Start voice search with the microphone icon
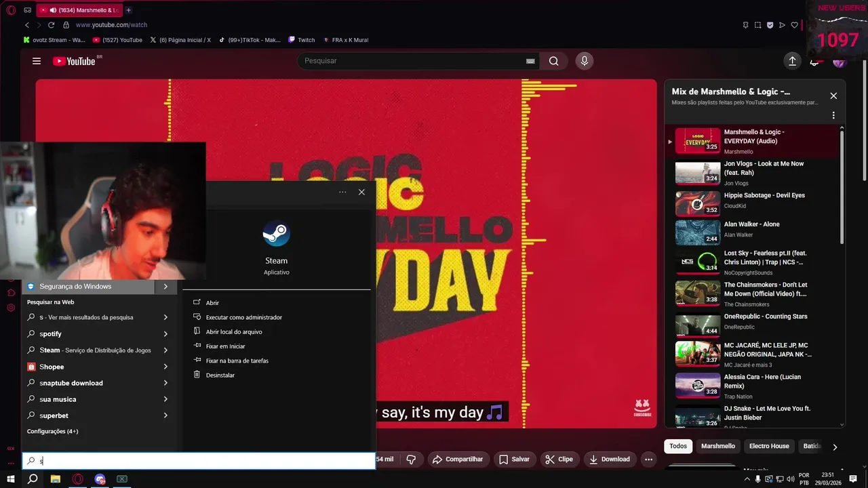868x488 pixels. pos(585,61)
